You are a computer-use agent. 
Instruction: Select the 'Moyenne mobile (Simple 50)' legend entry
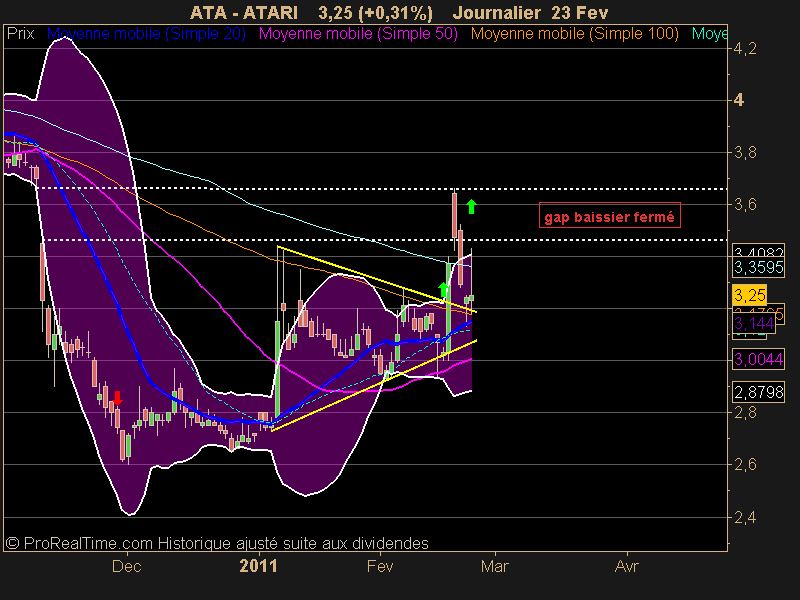tap(358, 34)
